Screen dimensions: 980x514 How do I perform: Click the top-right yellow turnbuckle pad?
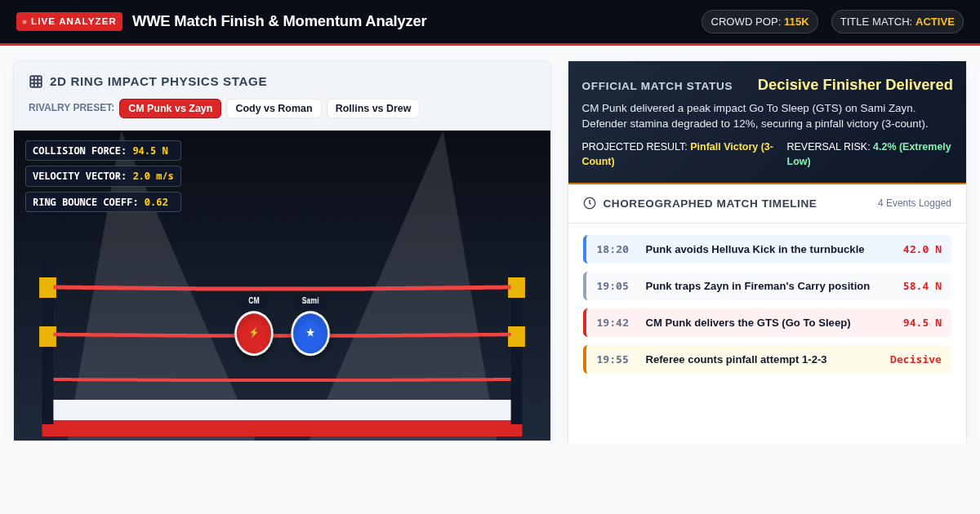pos(516,287)
